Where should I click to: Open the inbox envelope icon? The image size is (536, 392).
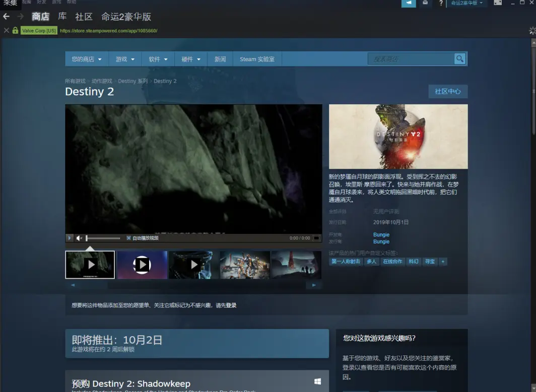click(x=425, y=3)
